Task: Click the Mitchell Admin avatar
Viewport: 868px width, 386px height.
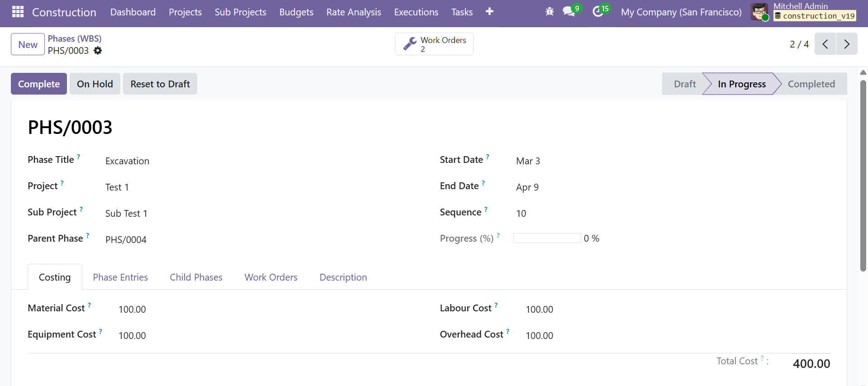Action: [x=759, y=12]
